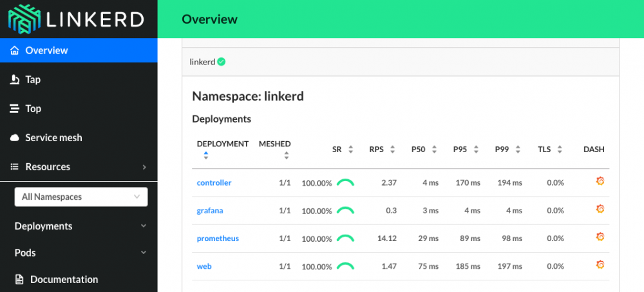Click web P50 value 75 ms
Viewport: 644px width, 292px height.
click(x=428, y=266)
